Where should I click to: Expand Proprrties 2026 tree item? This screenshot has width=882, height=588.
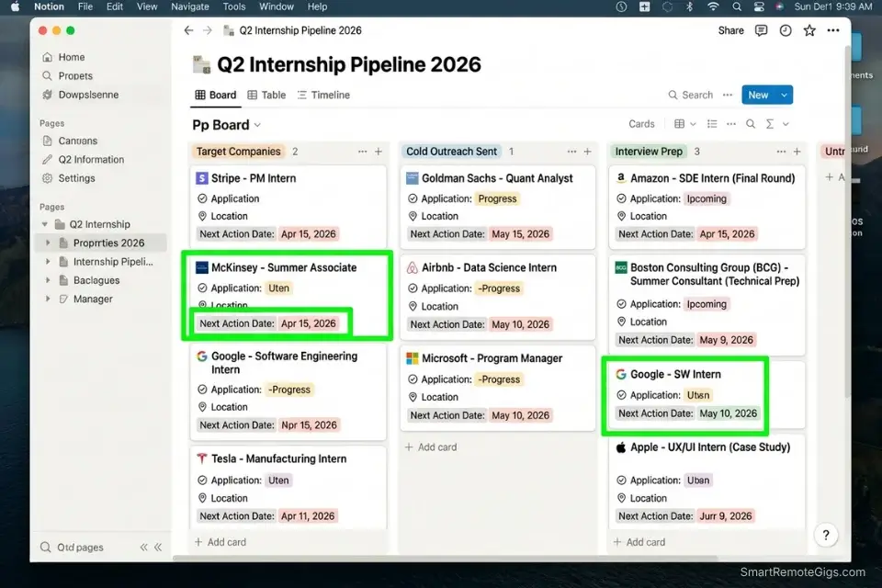coord(47,243)
